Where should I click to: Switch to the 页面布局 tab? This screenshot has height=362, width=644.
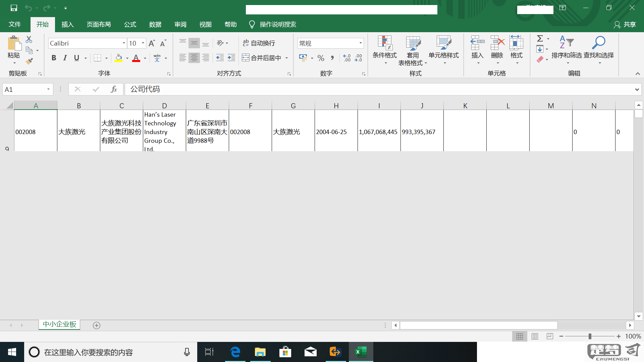[99, 24]
